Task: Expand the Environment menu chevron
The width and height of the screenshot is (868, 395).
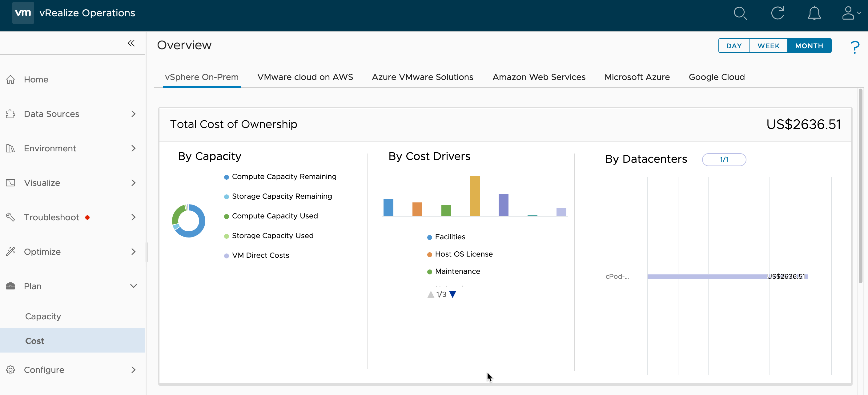Action: point(134,148)
